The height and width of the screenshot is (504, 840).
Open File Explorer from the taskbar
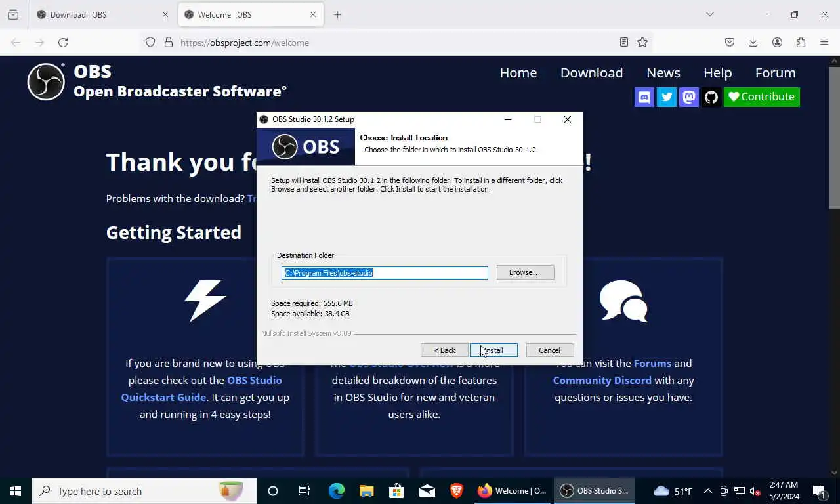click(x=366, y=491)
